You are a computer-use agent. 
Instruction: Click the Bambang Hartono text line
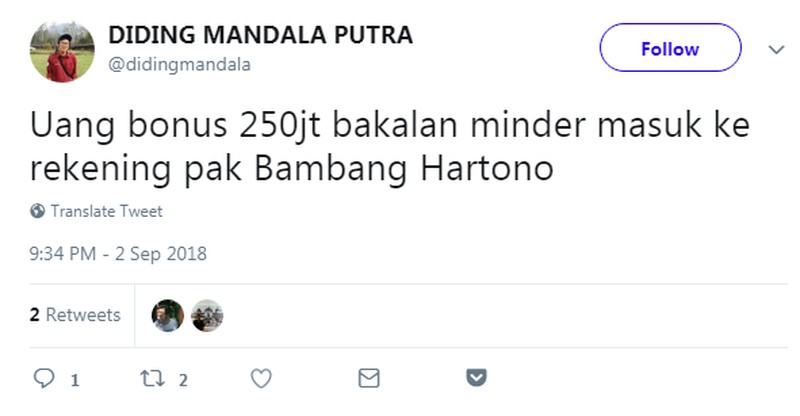291,168
